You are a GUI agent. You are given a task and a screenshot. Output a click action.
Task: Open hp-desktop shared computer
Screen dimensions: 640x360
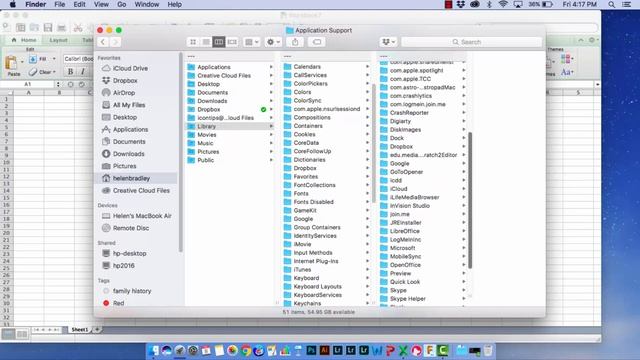[129, 253]
